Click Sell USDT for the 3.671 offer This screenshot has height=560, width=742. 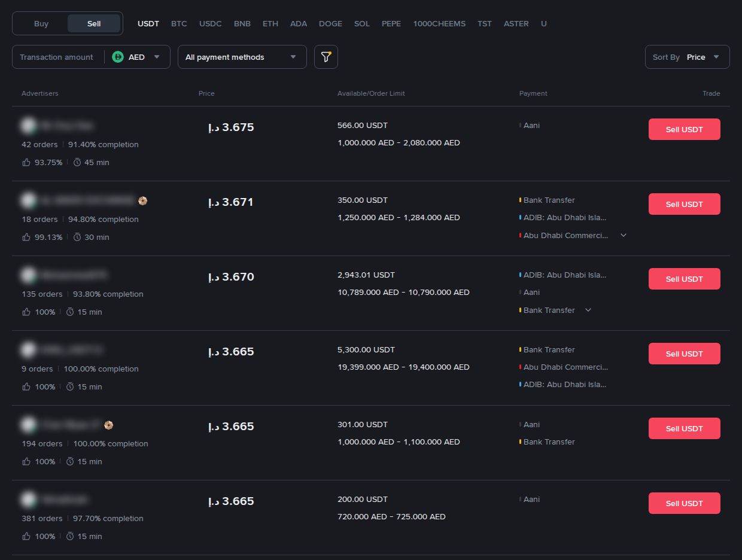(x=684, y=204)
